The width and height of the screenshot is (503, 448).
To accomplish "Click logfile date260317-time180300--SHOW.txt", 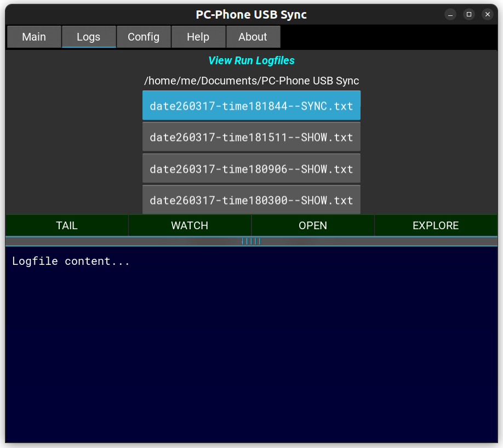I will (x=251, y=200).
